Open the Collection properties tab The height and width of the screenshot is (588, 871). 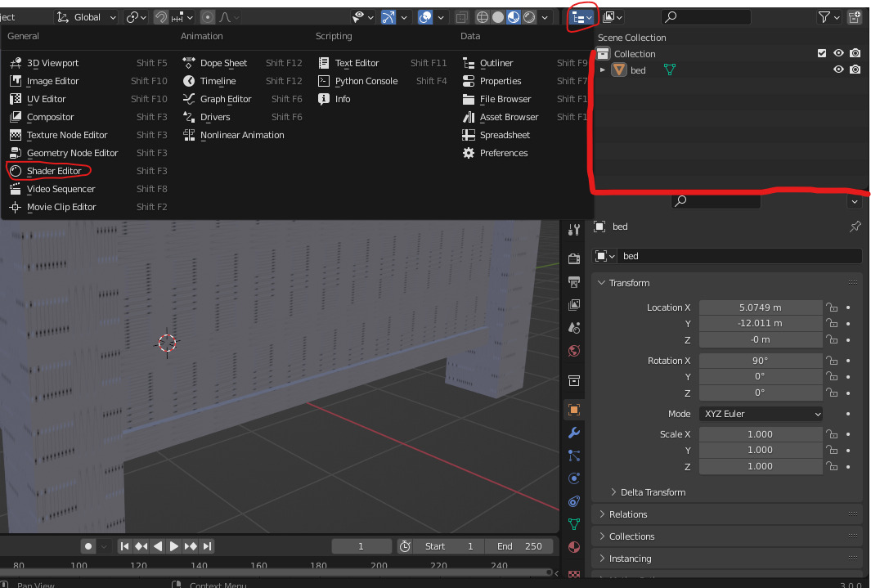[574, 381]
